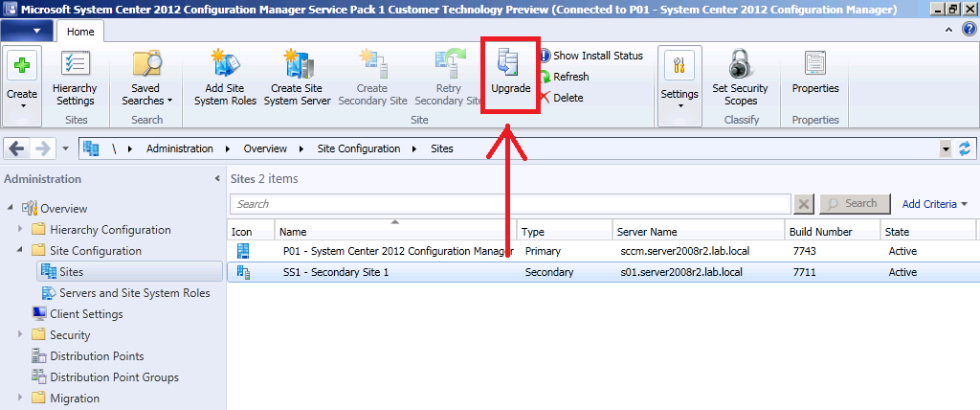Click Retry Secondary Site
Viewport: 980px width, 410px height.
(449, 80)
